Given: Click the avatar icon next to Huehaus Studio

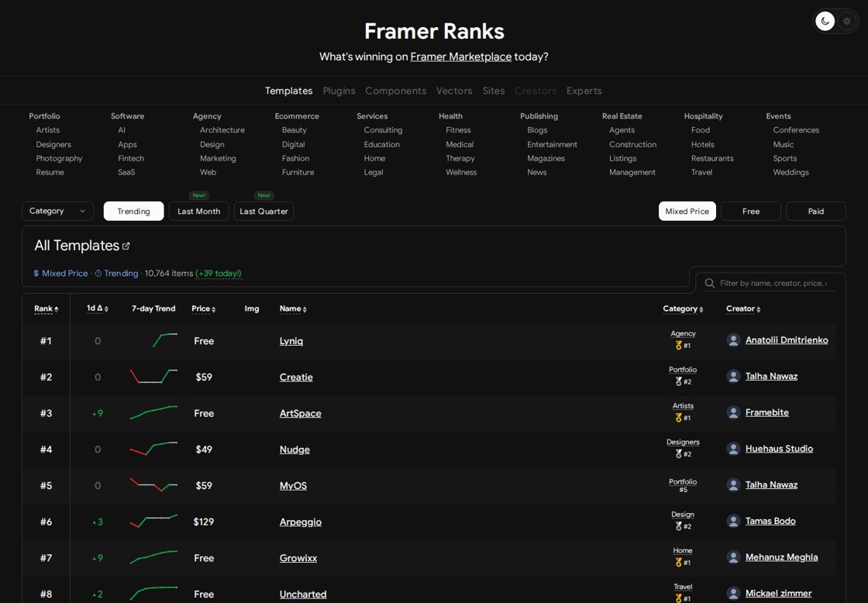Looking at the screenshot, I should pyautogui.click(x=733, y=449).
